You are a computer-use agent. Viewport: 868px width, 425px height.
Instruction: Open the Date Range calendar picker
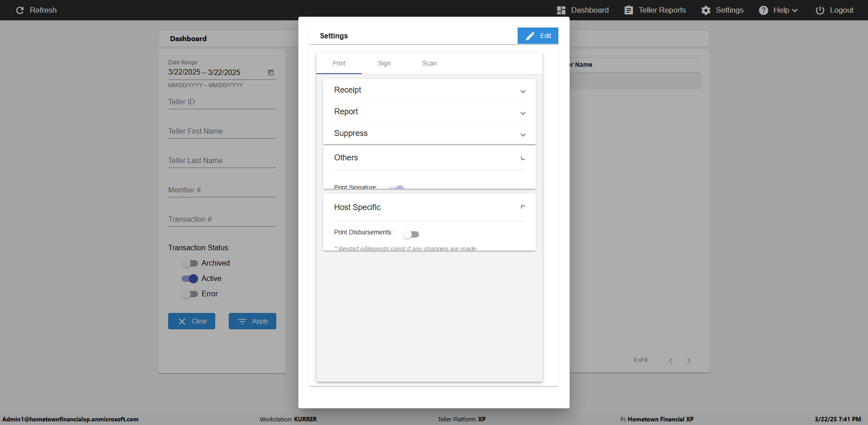tap(270, 72)
